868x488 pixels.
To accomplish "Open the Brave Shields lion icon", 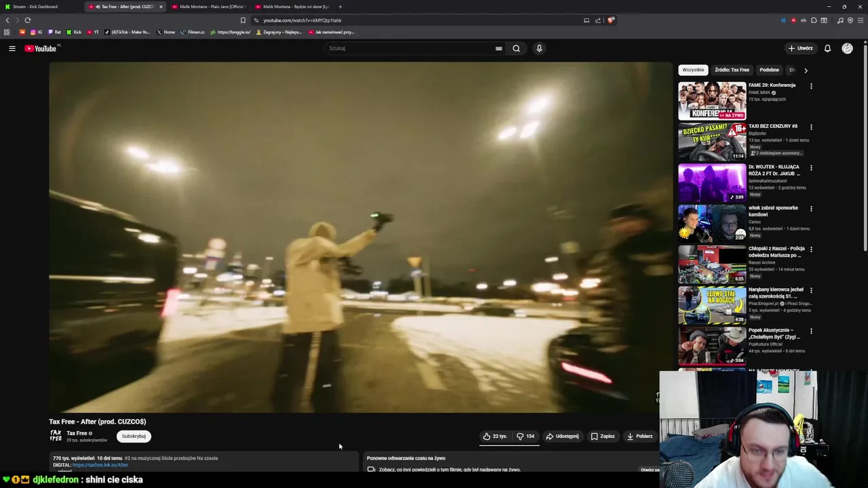I will tap(611, 20).
